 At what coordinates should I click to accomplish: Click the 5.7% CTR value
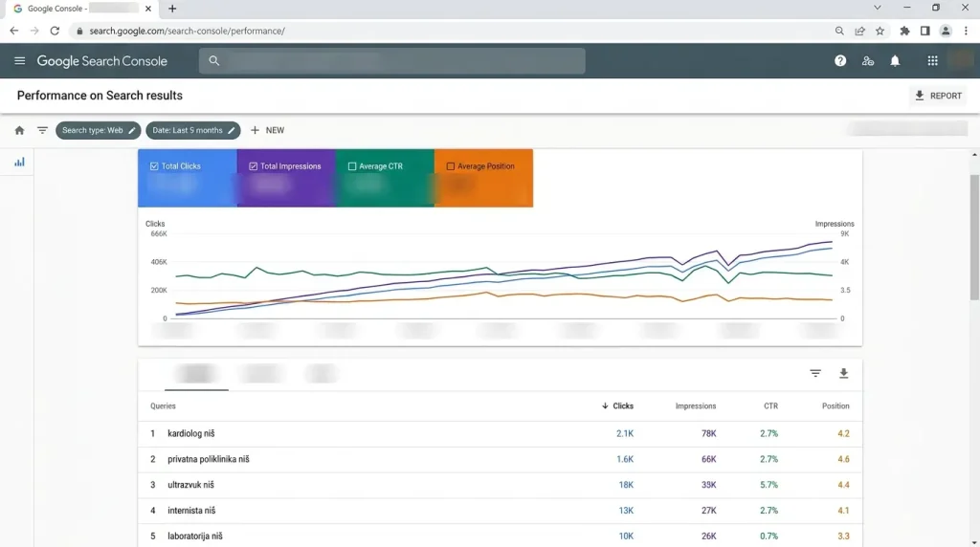coord(768,485)
